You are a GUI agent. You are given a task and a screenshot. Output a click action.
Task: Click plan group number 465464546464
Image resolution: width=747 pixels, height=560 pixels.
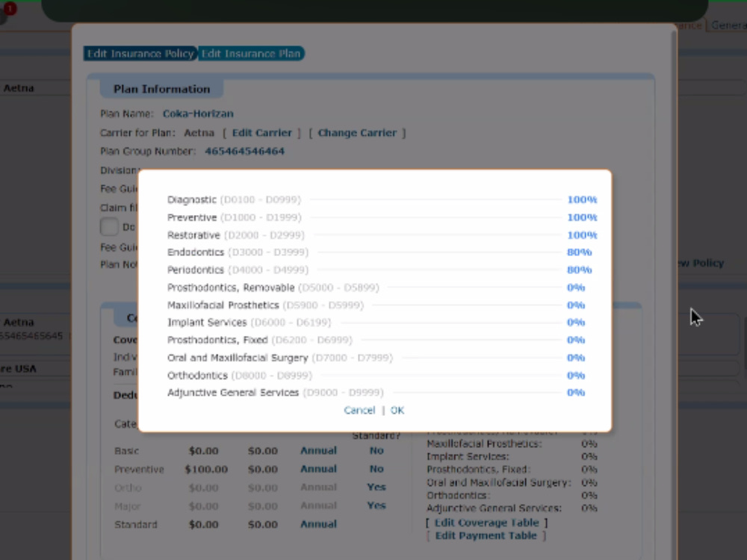244,151
